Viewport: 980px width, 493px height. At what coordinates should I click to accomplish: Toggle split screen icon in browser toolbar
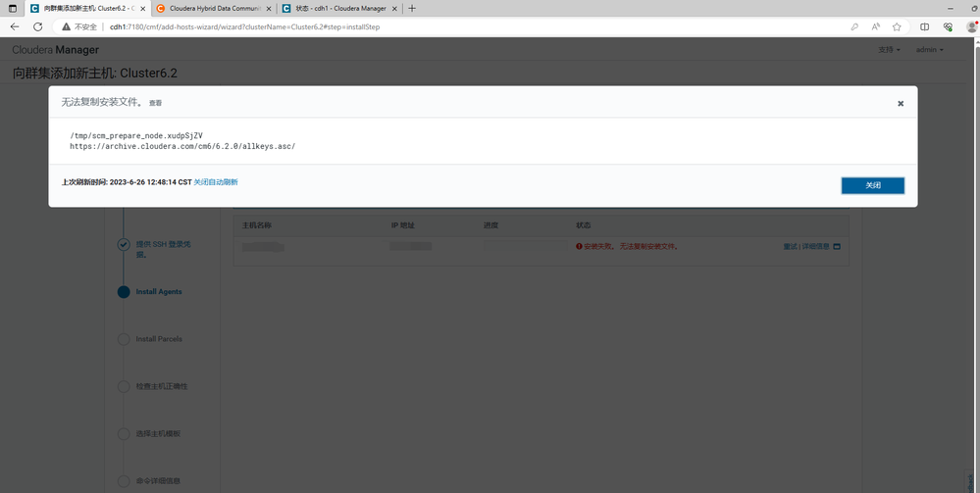pos(924,26)
